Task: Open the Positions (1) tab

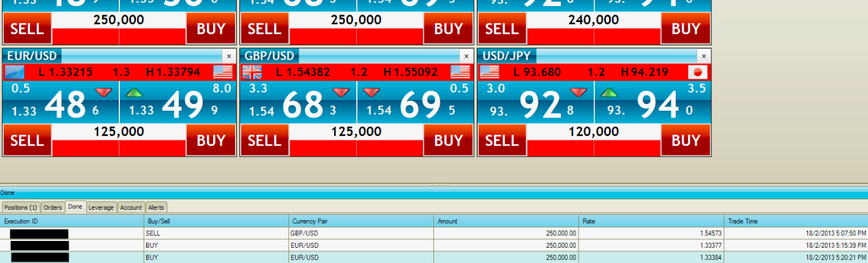Action: coord(21,207)
